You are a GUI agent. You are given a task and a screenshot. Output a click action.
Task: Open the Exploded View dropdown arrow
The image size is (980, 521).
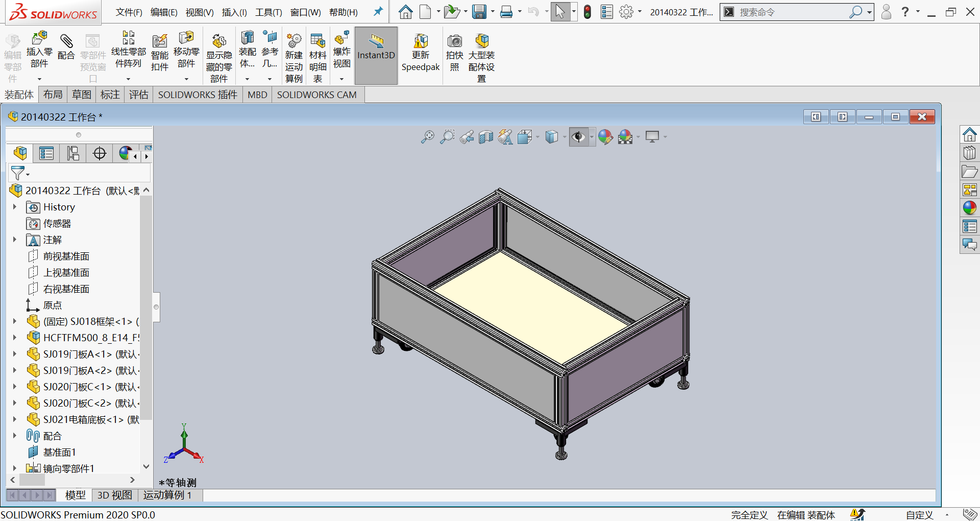point(342,79)
